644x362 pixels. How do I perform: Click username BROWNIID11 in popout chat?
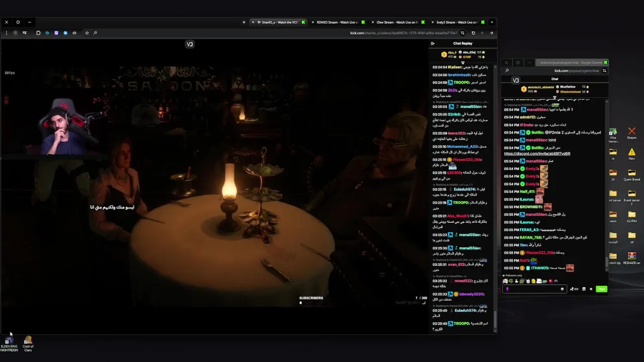click(x=531, y=207)
